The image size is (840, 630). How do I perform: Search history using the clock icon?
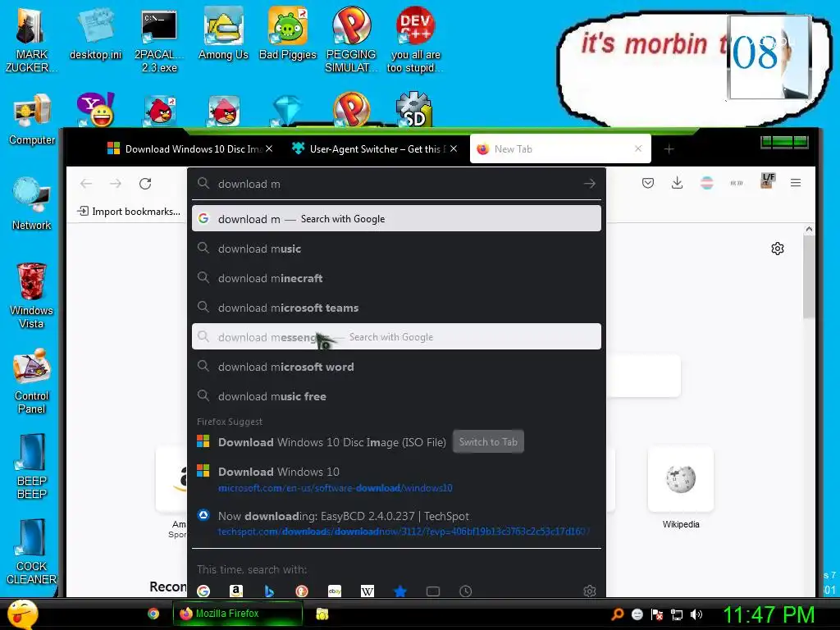466,591
